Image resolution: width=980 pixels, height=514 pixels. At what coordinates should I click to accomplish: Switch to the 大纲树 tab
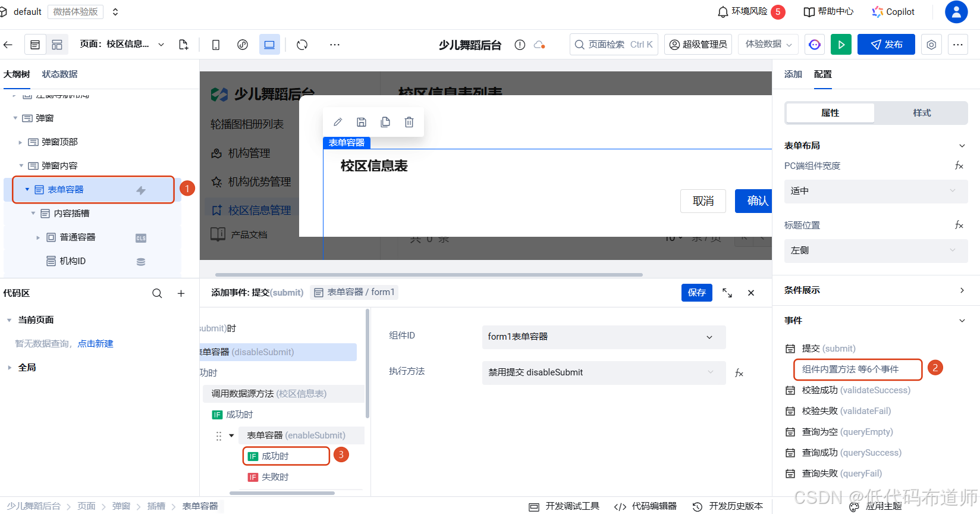17,74
